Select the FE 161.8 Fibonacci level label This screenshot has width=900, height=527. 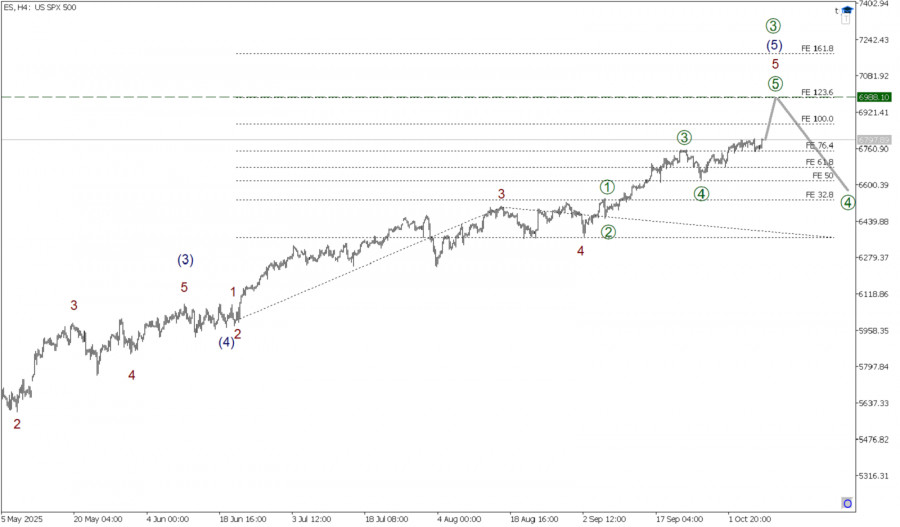point(817,48)
